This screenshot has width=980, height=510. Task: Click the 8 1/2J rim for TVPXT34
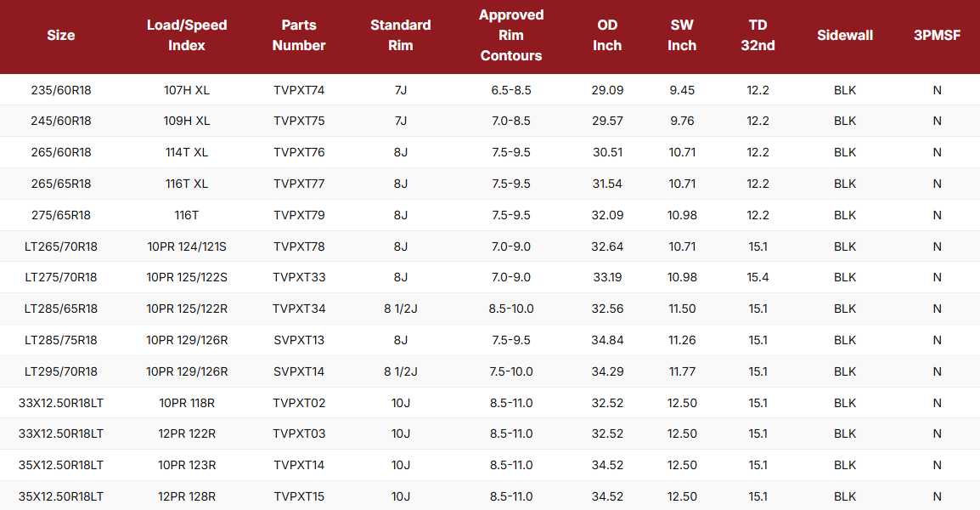tap(401, 309)
